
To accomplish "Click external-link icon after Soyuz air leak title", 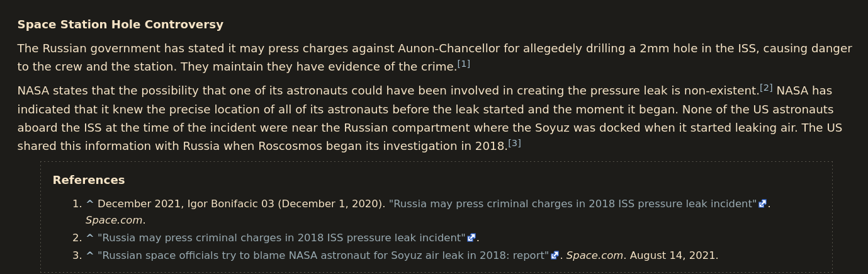I will coord(555,255).
